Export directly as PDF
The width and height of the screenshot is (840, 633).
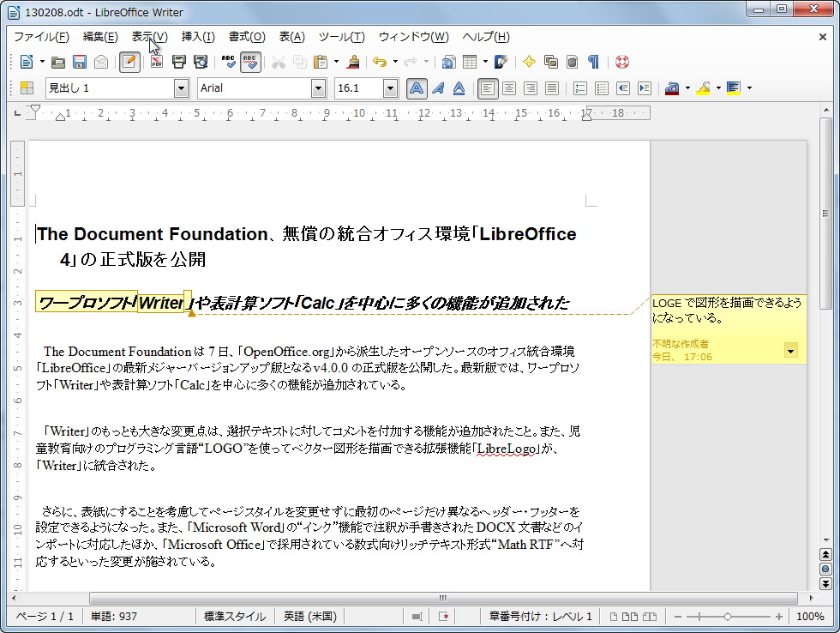pos(156,62)
